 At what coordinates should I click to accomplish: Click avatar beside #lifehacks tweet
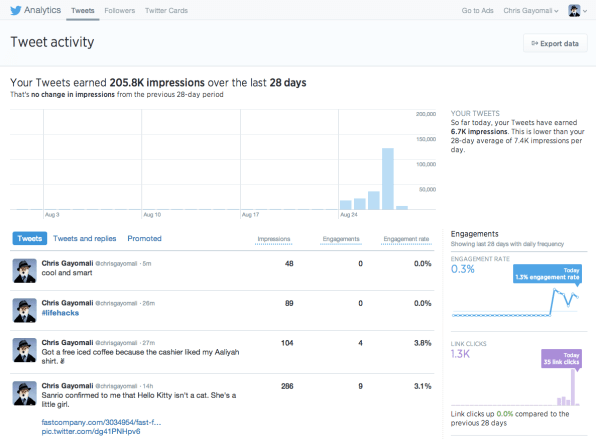point(25,310)
